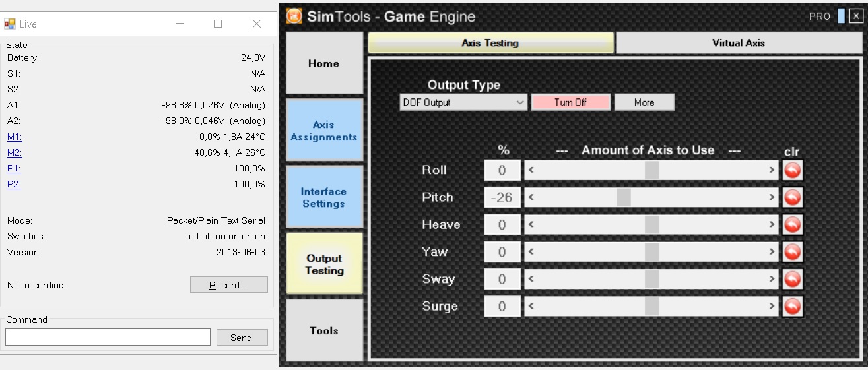This screenshot has width=868, height=370.
Task: Minimize the SimTools window with the blue bar
Action: 841,16
